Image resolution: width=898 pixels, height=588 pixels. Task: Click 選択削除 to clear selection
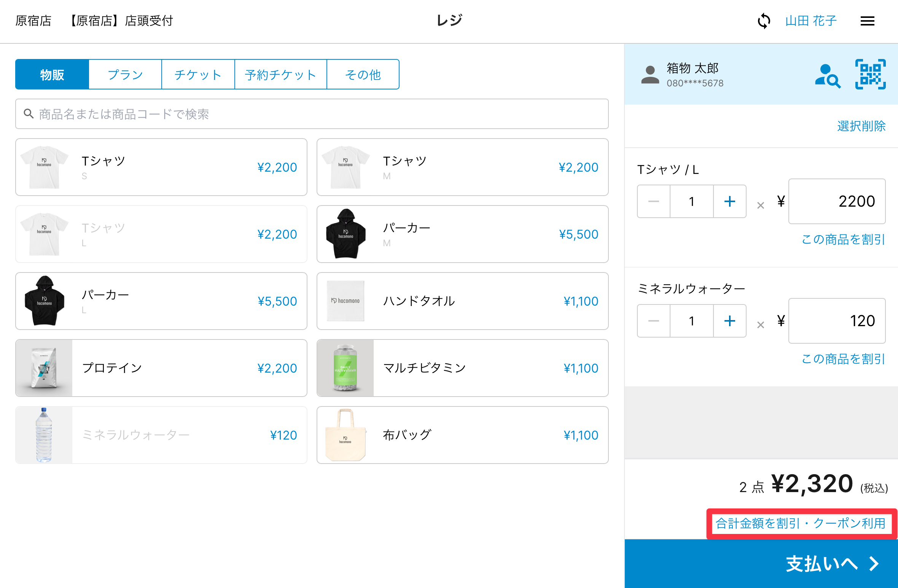(861, 126)
